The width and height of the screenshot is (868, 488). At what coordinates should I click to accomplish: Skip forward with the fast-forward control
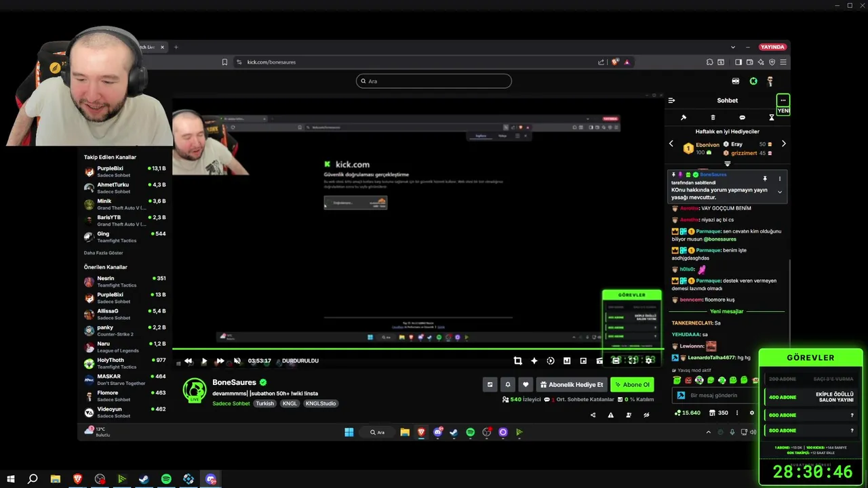(220, 361)
